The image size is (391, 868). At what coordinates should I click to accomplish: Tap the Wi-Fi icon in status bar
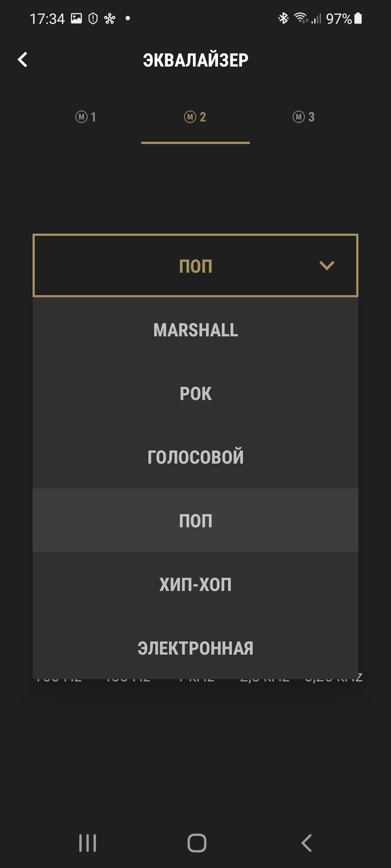coord(300,18)
